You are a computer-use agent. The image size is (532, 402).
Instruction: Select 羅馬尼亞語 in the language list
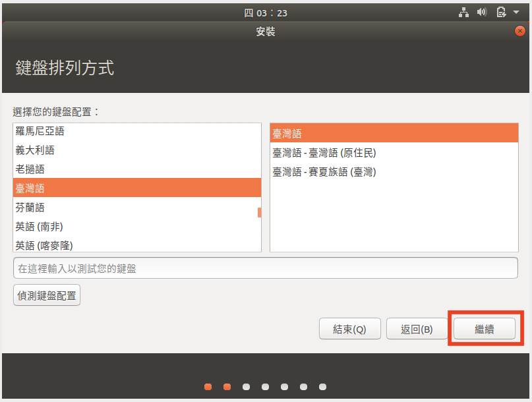coord(40,131)
